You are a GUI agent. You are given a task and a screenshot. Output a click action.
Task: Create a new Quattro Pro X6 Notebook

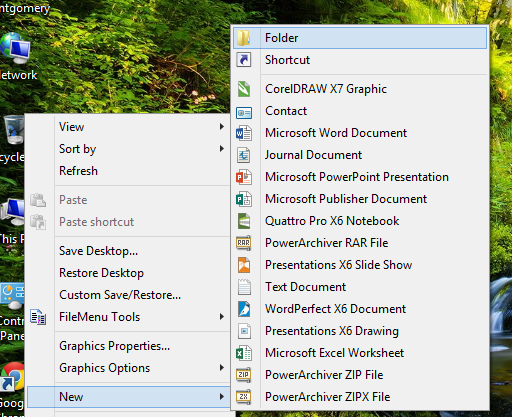point(360,221)
